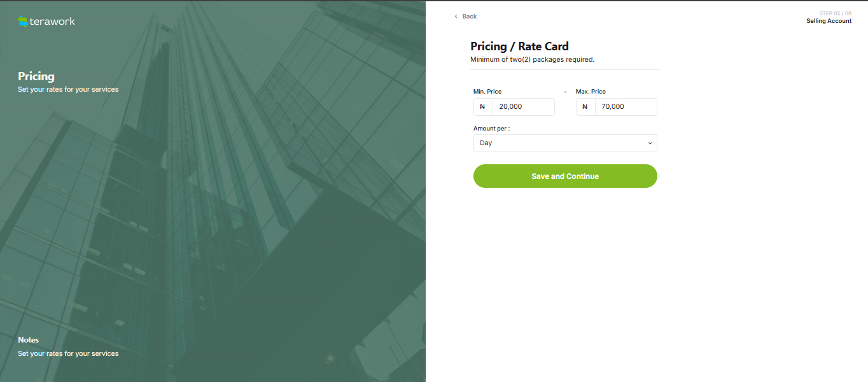Screen dimensions: 868x382
Task: Click the Notes heading on left panel
Action: coord(28,340)
